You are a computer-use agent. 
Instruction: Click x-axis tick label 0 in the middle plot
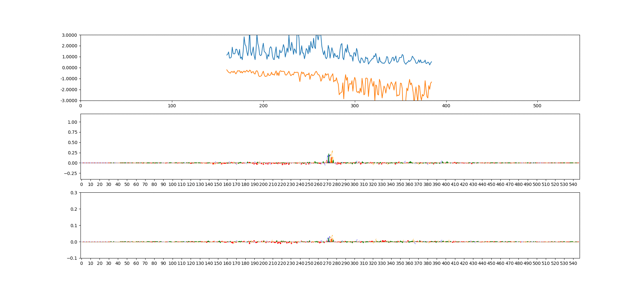point(81,184)
